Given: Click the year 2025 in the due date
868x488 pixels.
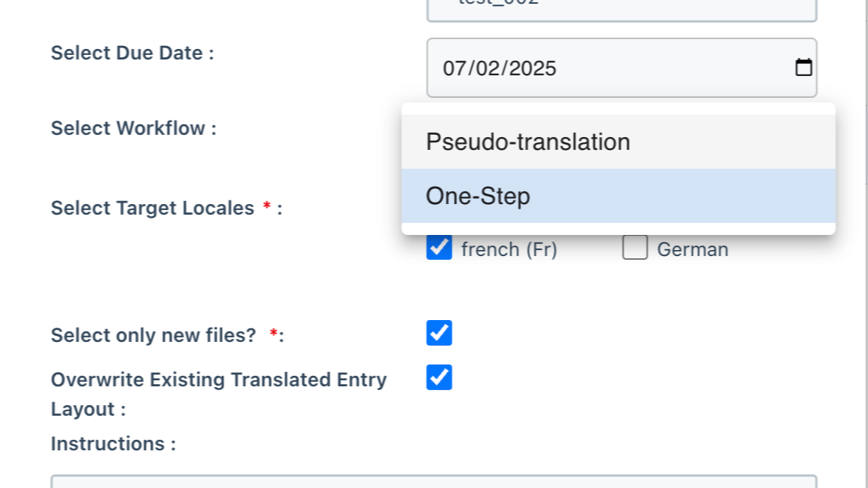Looking at the screenshot, I should tap(532, 69).
